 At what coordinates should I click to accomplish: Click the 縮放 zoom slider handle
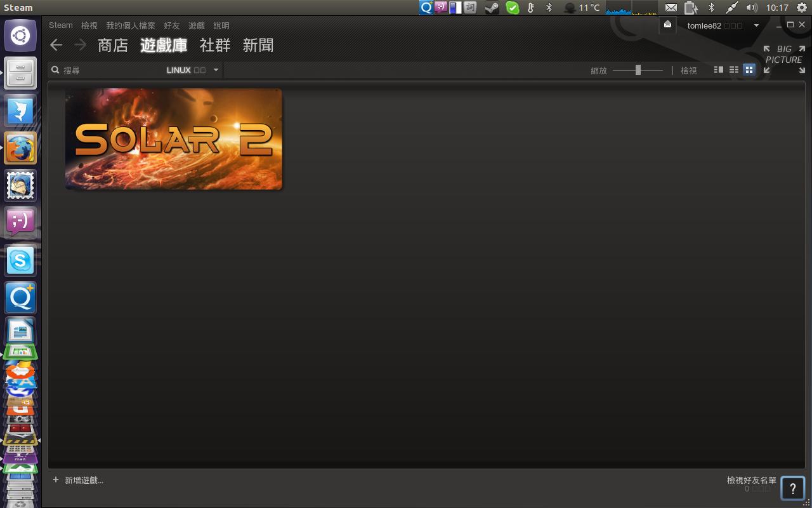638,70
